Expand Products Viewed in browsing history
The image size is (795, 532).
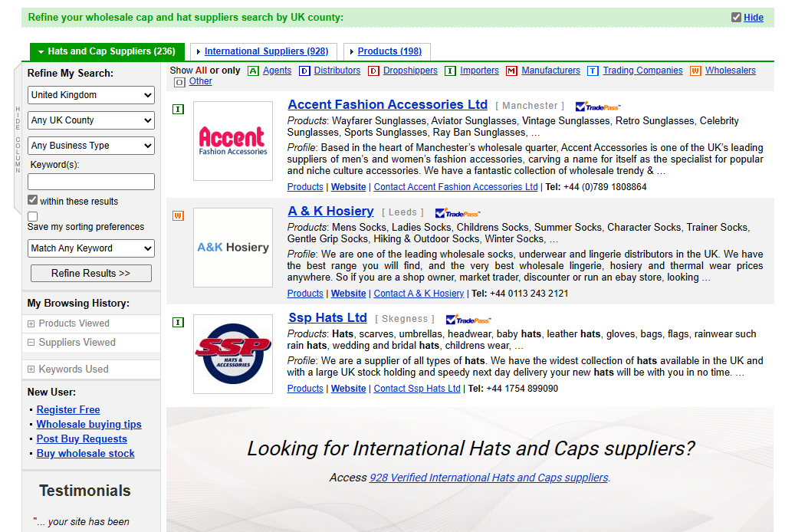[x=31, y=323]
